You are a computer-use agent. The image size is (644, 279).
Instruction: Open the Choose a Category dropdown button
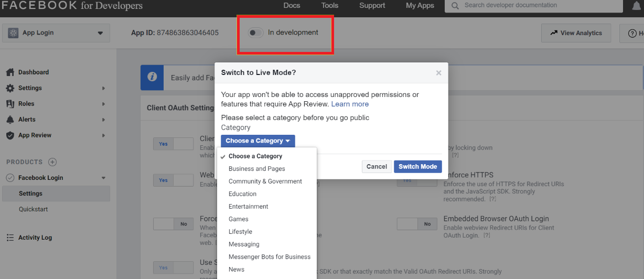258,141
